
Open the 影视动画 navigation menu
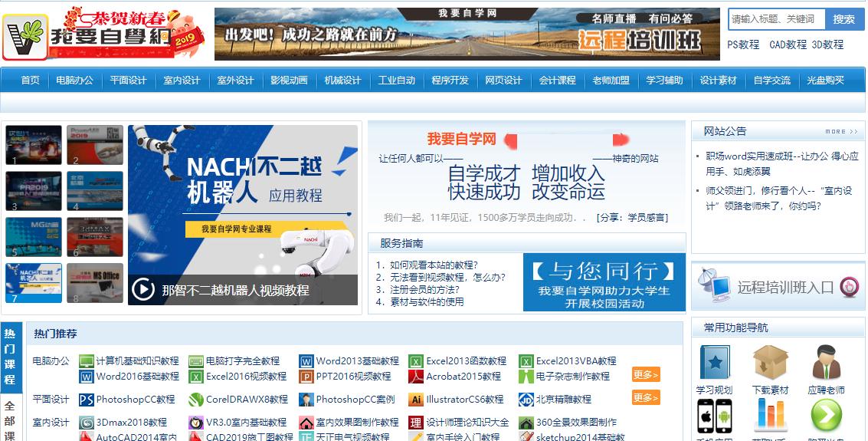point(289,81)
